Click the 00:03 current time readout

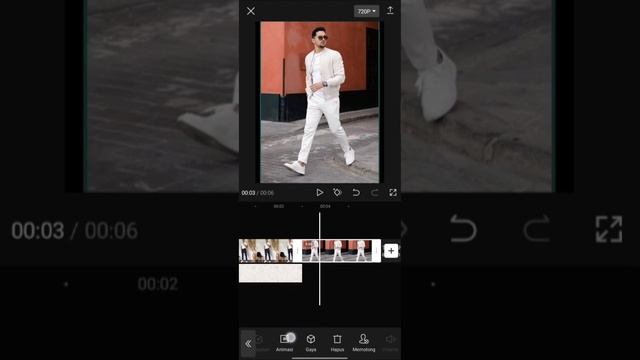coord(248,193)
